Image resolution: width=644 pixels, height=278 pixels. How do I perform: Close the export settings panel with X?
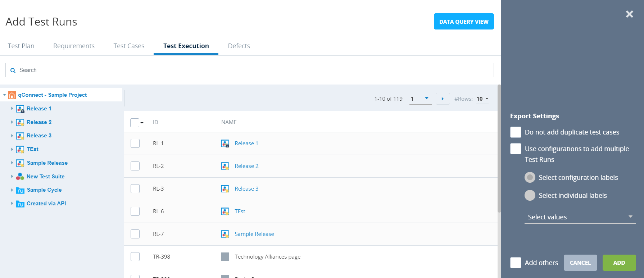629,14
